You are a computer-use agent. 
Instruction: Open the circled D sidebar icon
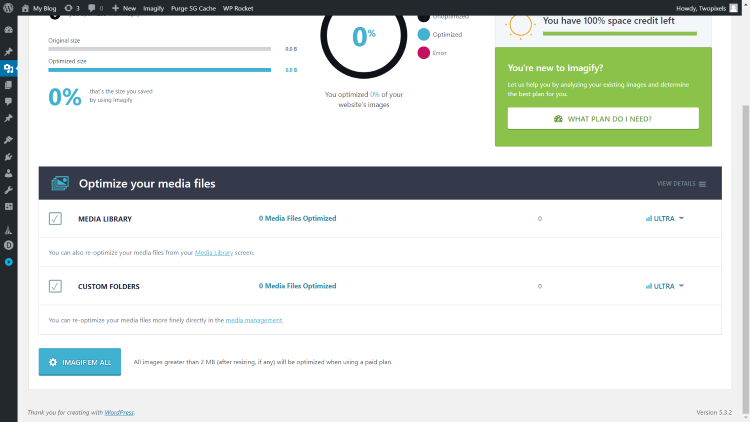(9, 245)
